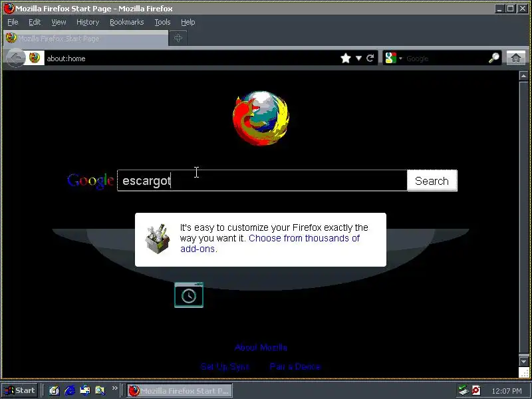Click the add-ons box icon

pyautogui.click(x=158, y=239)
